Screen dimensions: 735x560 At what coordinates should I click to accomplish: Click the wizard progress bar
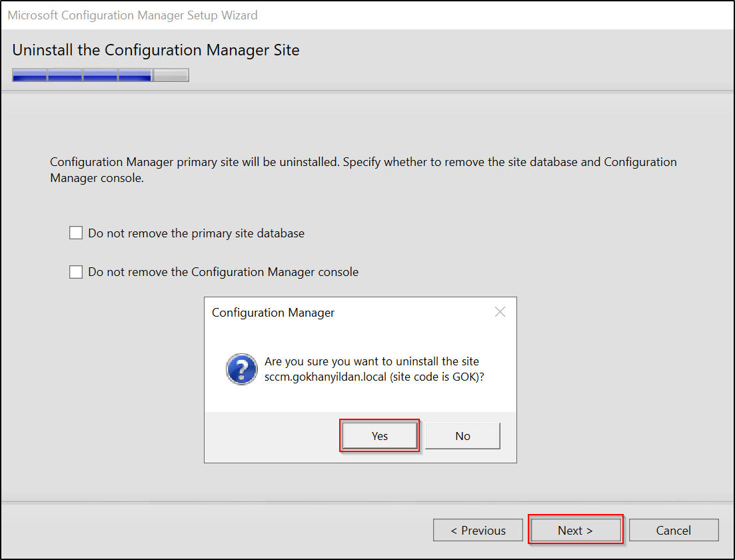[x=101, y=75]
